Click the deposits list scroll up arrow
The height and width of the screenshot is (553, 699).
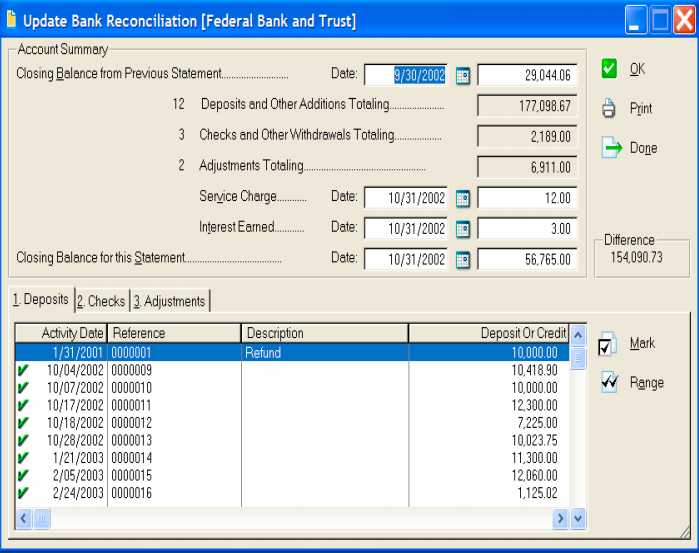[x=578, y=335]
